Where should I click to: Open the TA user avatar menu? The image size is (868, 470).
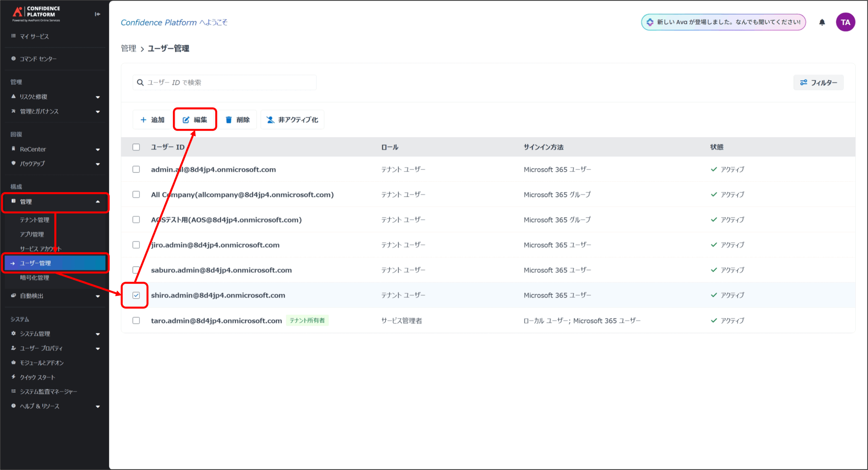click(x=845, y=22)
